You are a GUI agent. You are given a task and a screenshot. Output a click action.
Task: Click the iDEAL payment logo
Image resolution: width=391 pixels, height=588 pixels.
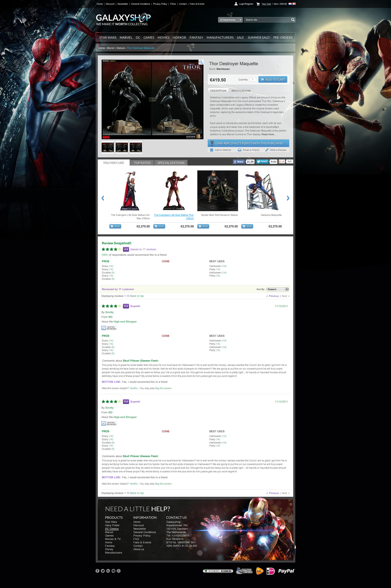[x=271, y=571]
